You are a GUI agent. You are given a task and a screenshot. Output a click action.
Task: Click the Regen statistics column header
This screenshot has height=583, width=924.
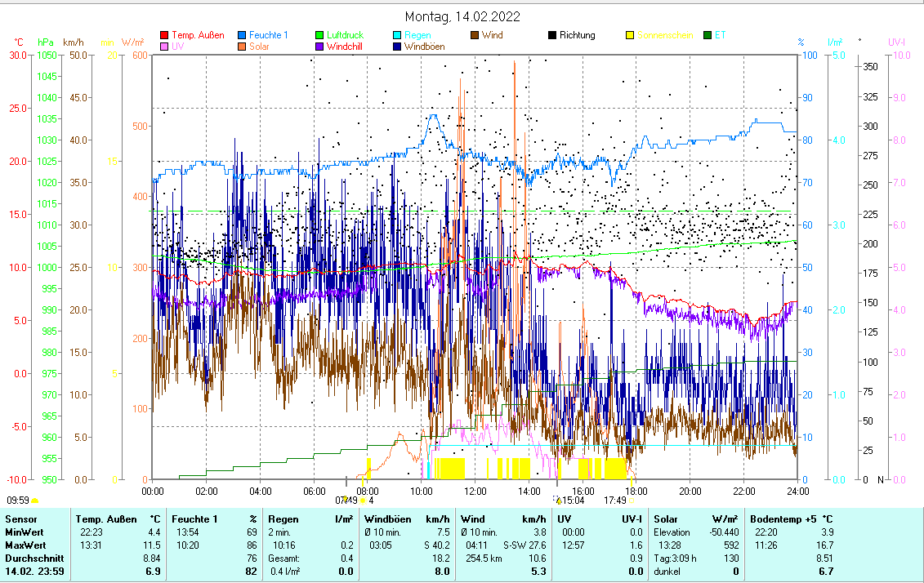282,519
